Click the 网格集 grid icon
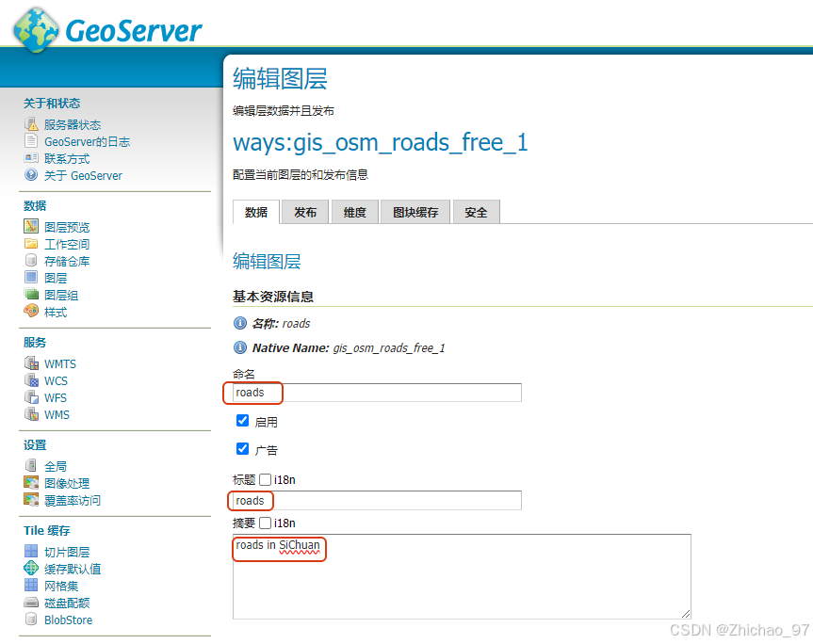The image size is (813, 644). (x=31, y=585)
